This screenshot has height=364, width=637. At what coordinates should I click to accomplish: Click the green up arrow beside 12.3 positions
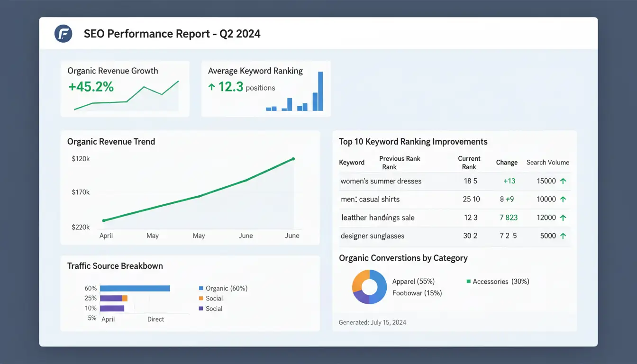(x=212, y=87)
